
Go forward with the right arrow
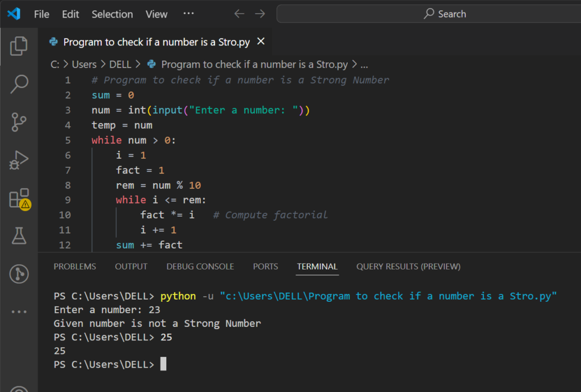[260, 14]
